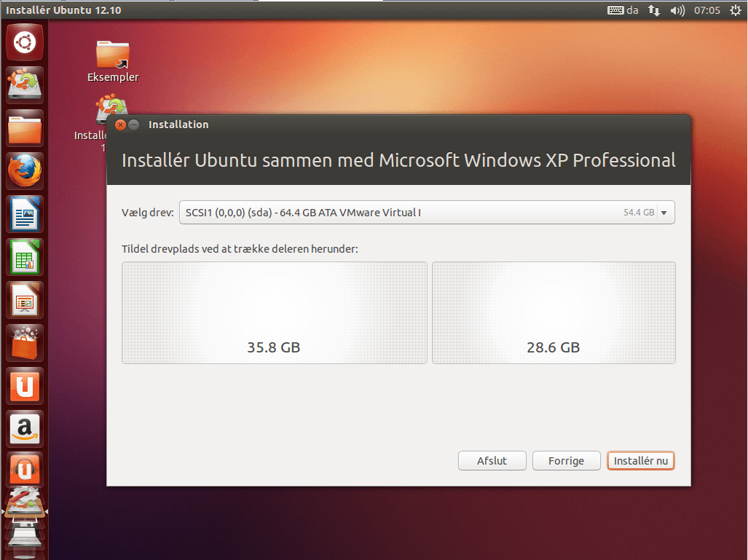This screenshot has width=748, height=560.
Task: Open the Amazon shortcut in the dock
Action: point(24,429)
